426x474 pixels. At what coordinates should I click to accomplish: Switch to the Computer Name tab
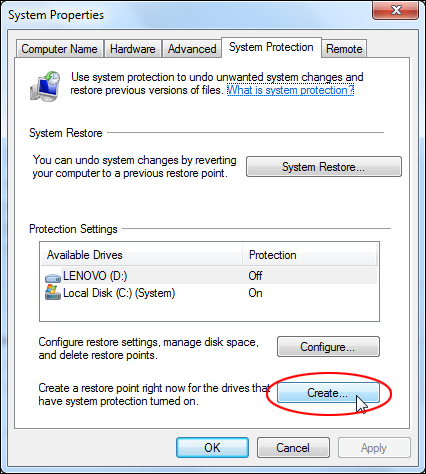pos(59,49)
